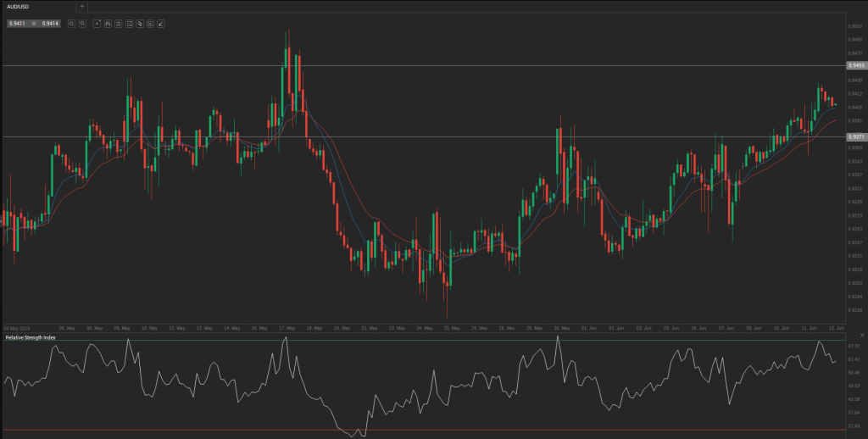868x439 pixels.
Task: Click the 13. Jun date axis label
Action: click(836, 328)
